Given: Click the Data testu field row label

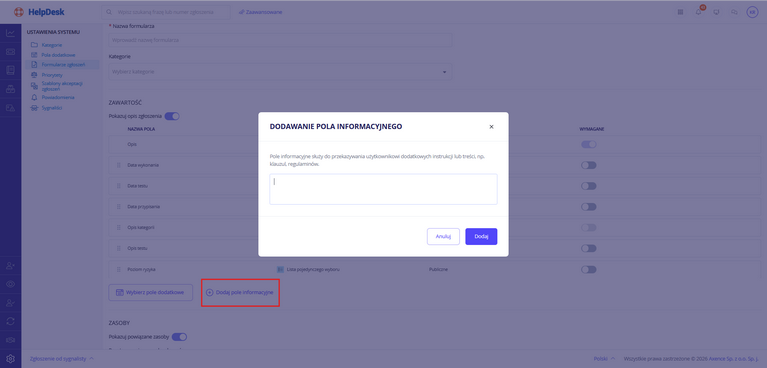Looking at the screenshot, I should click(x=137, y=186).
